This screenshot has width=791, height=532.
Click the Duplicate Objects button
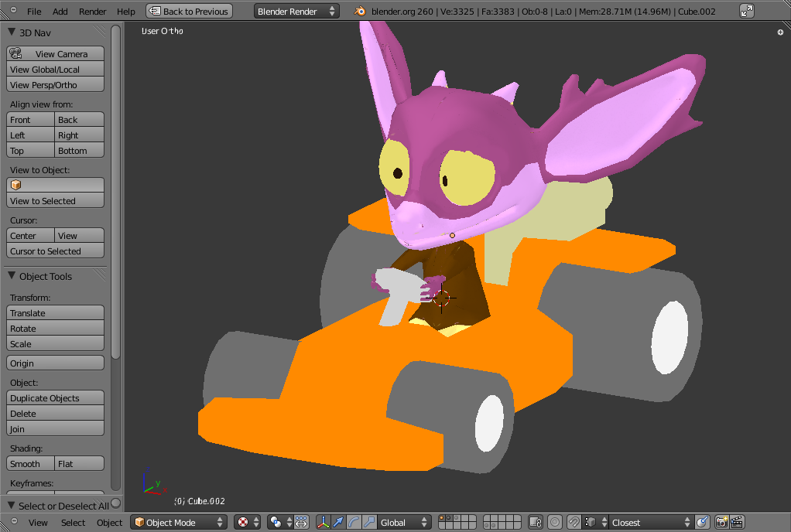tap(55, 398)
